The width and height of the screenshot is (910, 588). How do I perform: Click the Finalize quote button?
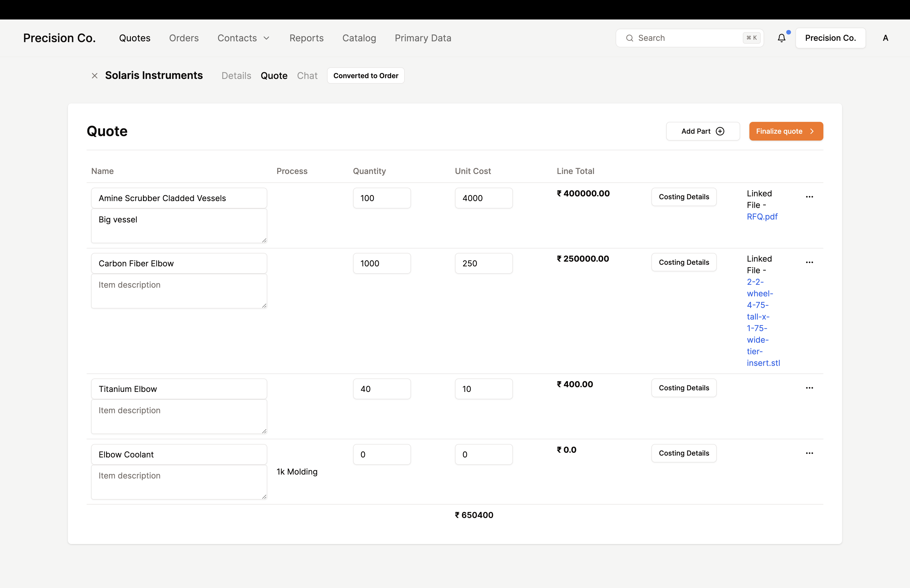pyautogui.click(x=785, y=131)
